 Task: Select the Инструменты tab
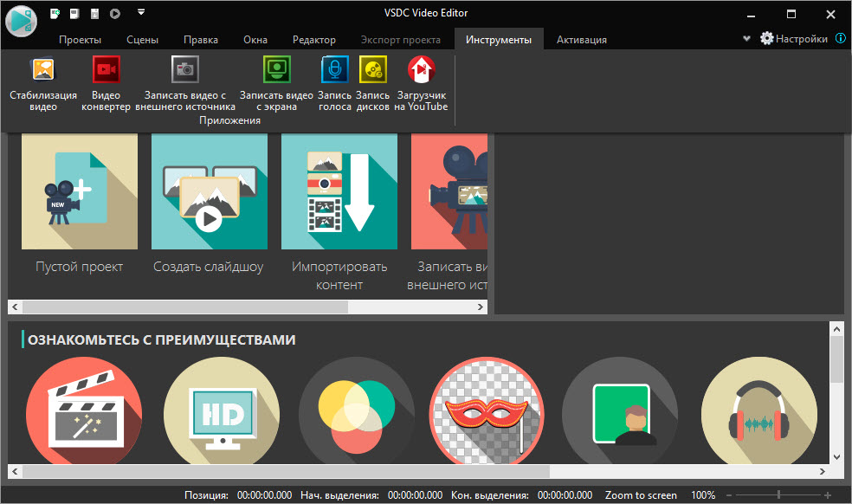(x=498, y=40)
